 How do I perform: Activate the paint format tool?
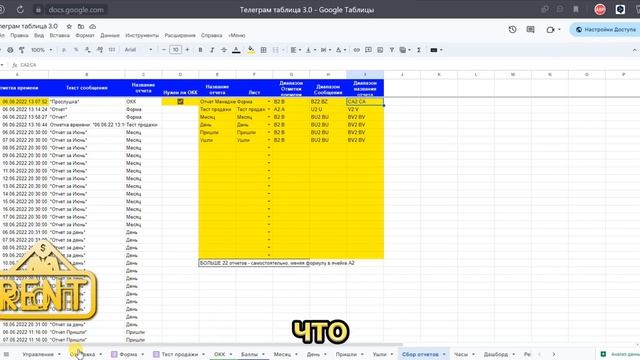click(x=22, y=50)
